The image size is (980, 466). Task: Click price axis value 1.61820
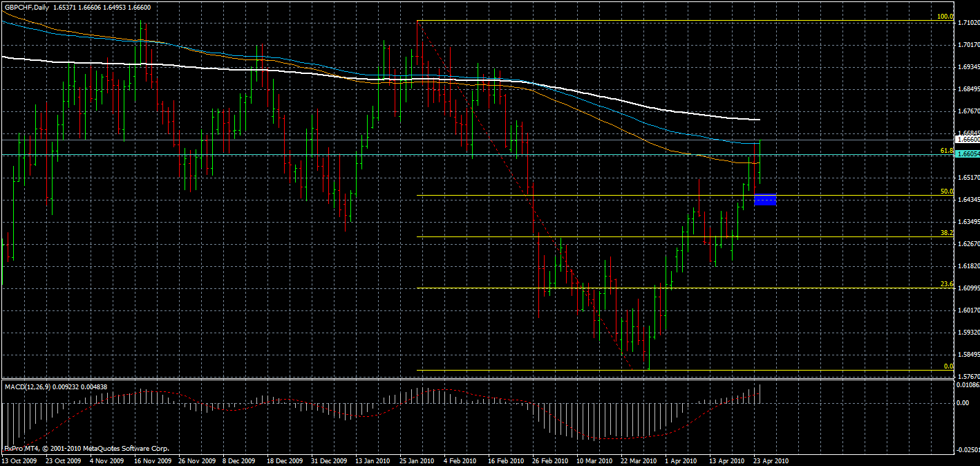coord(968,266)
